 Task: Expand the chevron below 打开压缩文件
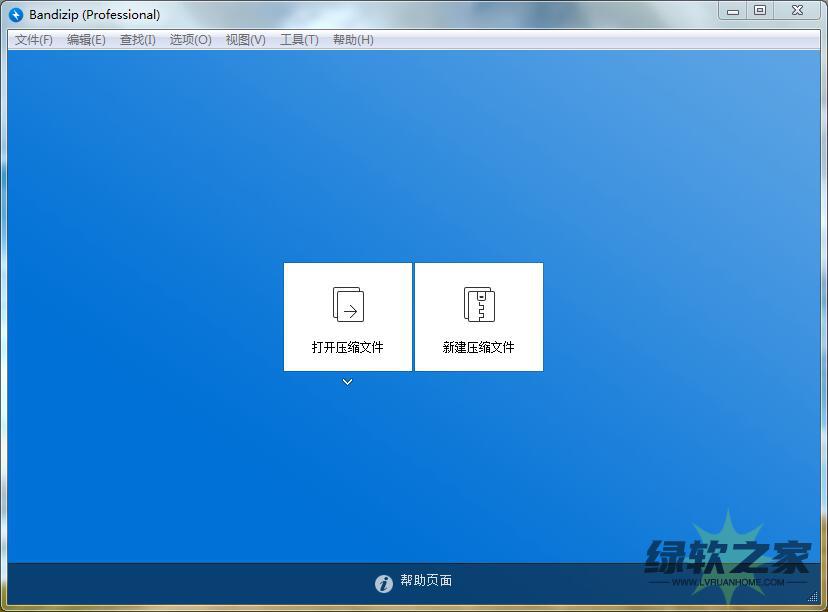click(347, 382)
